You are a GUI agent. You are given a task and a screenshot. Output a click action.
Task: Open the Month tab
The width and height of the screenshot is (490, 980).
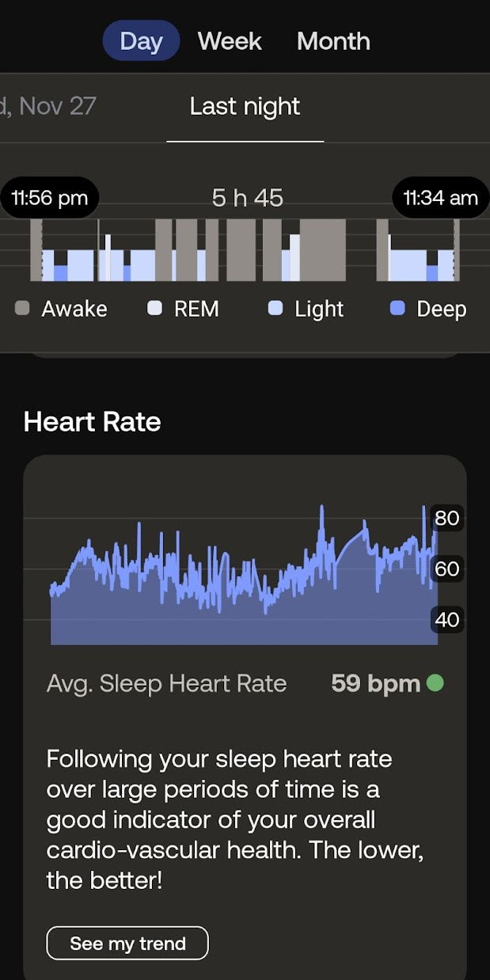333,41
